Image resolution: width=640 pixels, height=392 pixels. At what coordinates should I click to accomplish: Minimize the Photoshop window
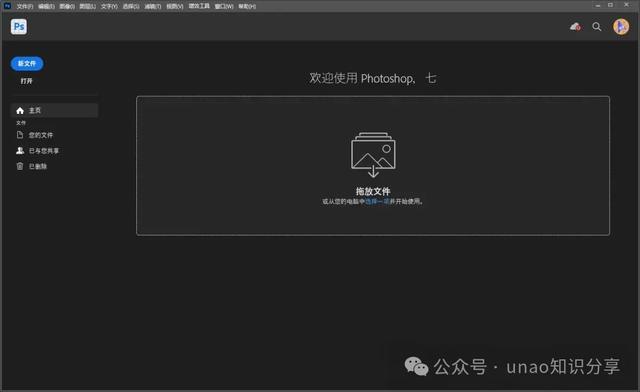(598, 5)
